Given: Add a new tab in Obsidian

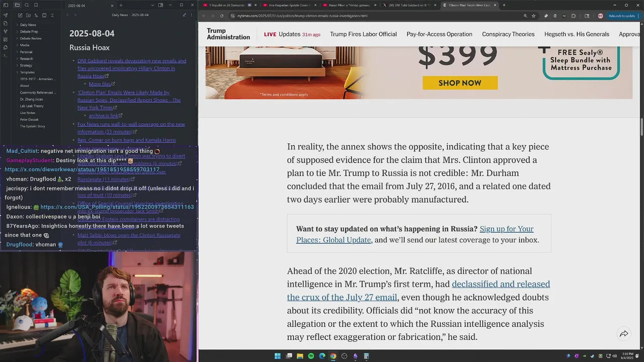Looking at the screenshot, I should (121, 5).
